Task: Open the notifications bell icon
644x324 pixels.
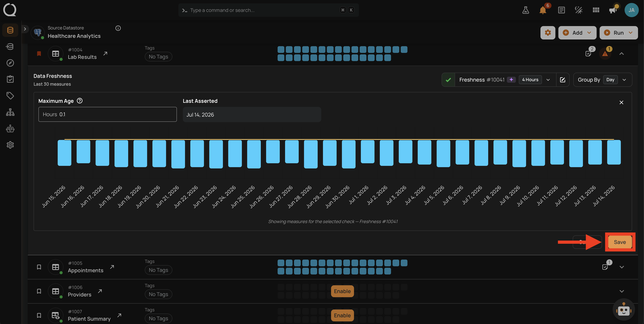Action: point(543,10)
